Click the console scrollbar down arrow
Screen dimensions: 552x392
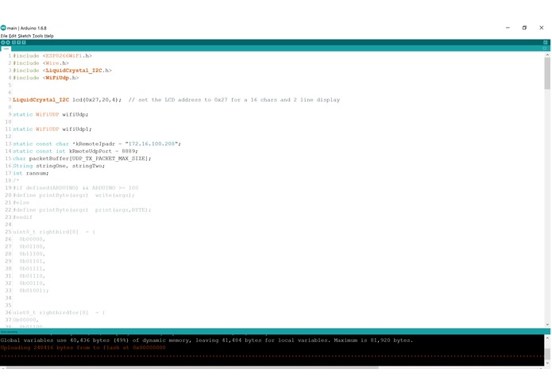click(547, 363)
